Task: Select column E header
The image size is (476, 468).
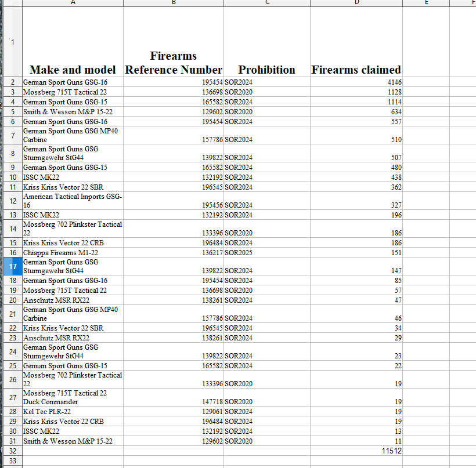Action: (426, 3)
